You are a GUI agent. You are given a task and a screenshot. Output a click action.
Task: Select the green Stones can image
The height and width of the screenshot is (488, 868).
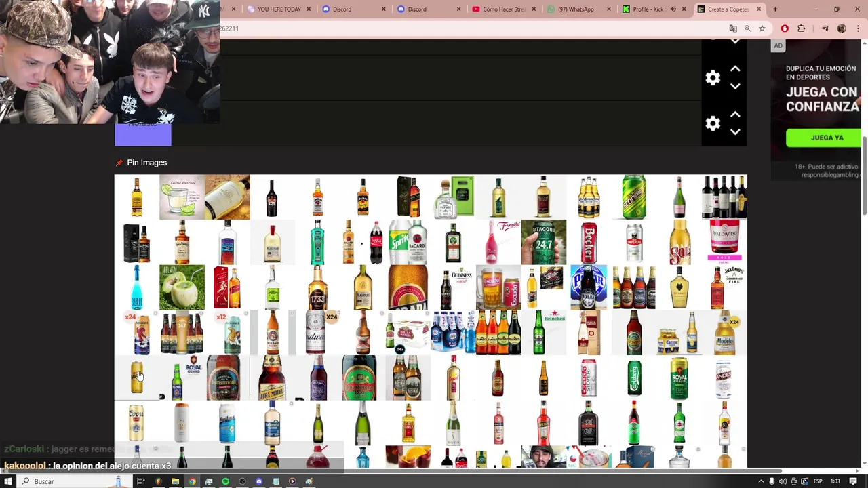point(634,197)
